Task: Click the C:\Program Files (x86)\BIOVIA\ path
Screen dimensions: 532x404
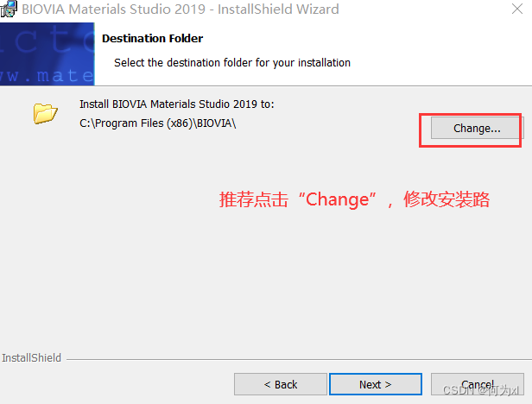Action: pyautogui.click(x=158, y=123)
